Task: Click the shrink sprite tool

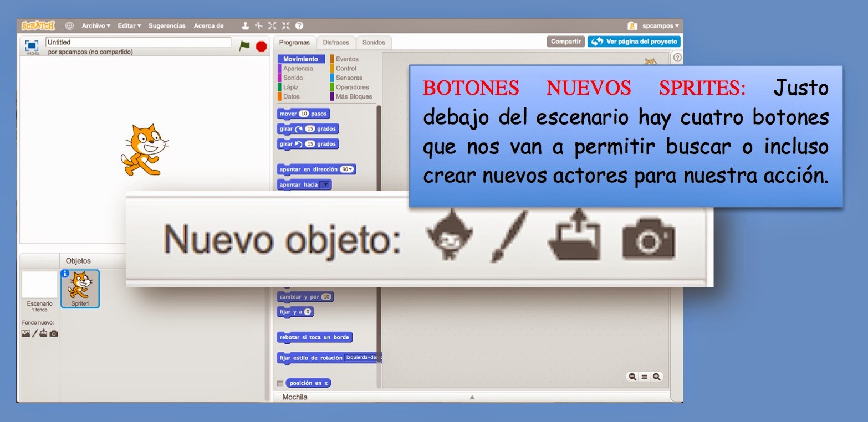Action: [x=285, y=25]
